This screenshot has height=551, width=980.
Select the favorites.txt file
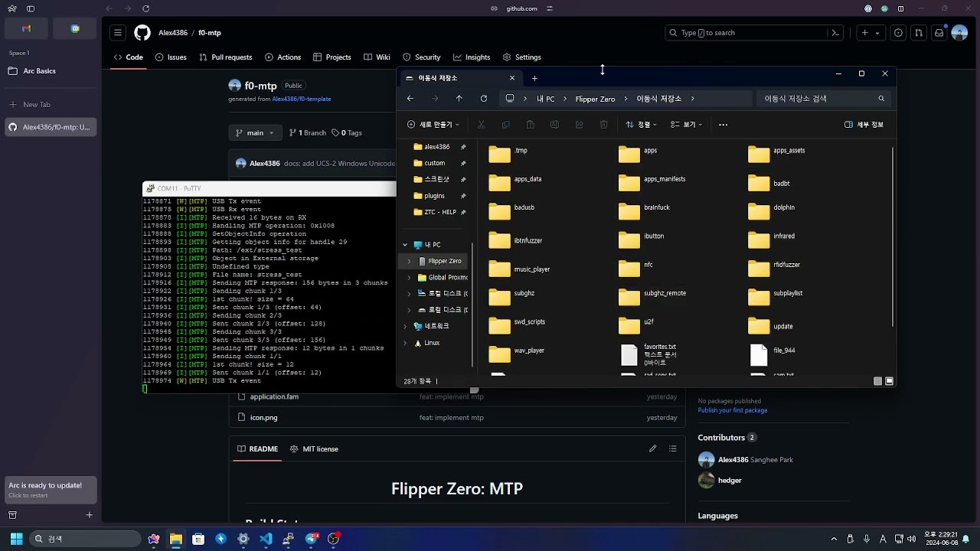648,356
